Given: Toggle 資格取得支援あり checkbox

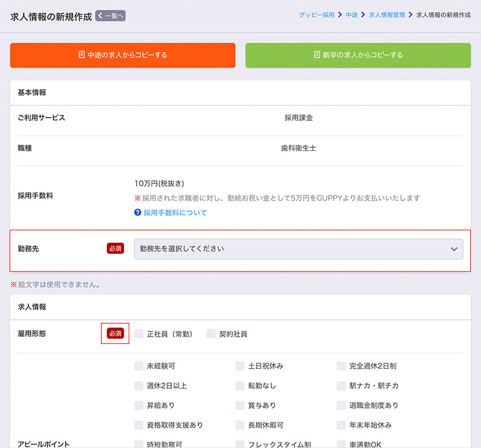Looking at the screenshot, I should coord(139,425).
